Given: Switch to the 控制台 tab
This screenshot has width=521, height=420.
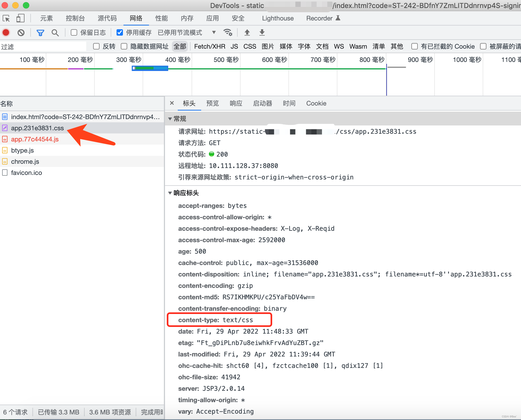Looking at the screenshot, I should [75, 18].
